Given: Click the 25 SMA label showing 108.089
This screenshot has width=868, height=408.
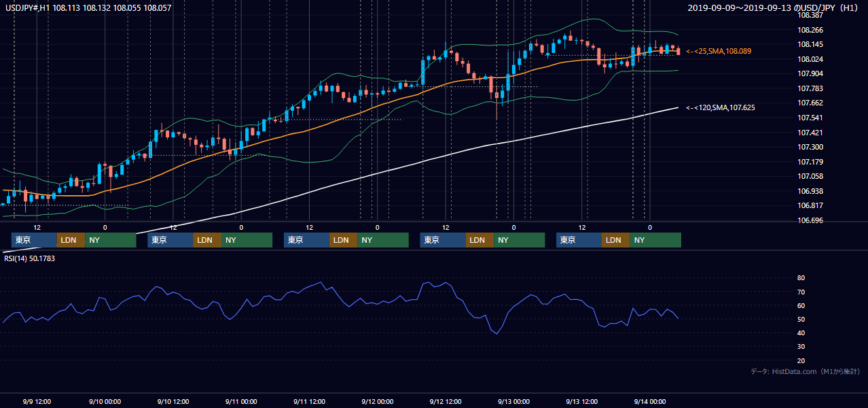Looking at the screenshot, I should (719, 51).
